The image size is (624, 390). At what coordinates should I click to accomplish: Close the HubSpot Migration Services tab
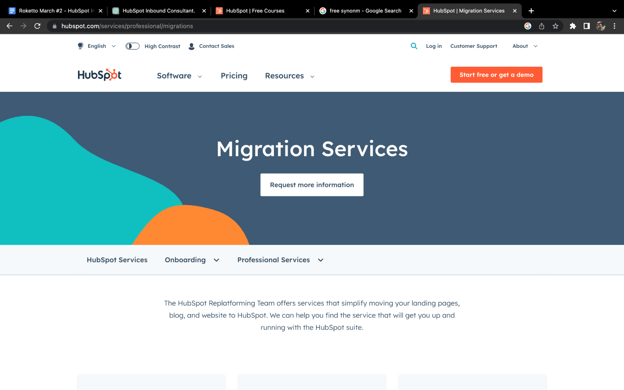coord(515,11)
